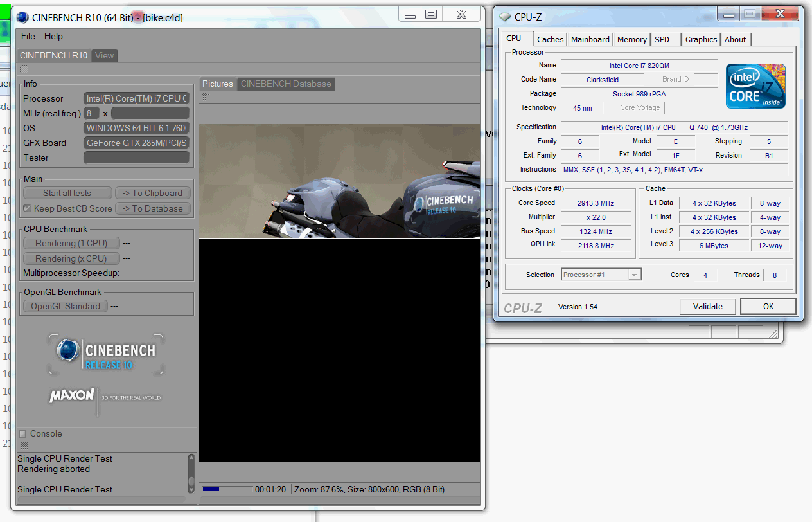Click the -> To Clipboard button
The image size is (812, 522).
click(x=152, y=193)
